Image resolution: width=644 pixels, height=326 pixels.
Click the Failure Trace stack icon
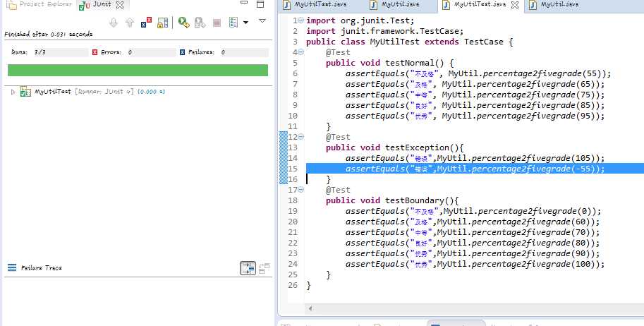coord(12,267)
